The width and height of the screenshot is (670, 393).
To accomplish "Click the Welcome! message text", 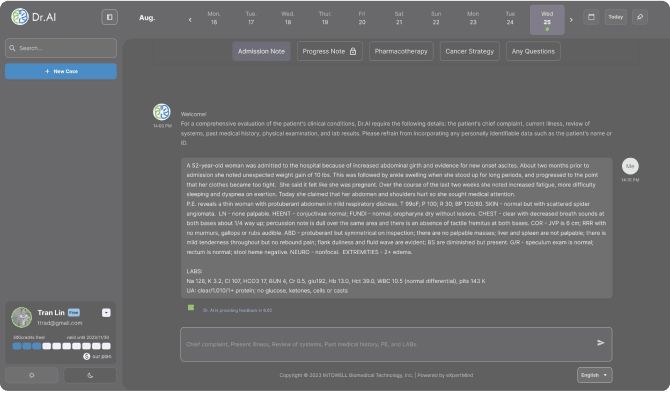I will (194, 114).
